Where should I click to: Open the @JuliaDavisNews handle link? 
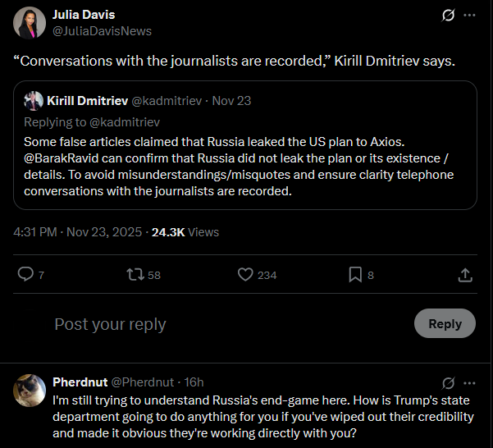coord(102,31)
